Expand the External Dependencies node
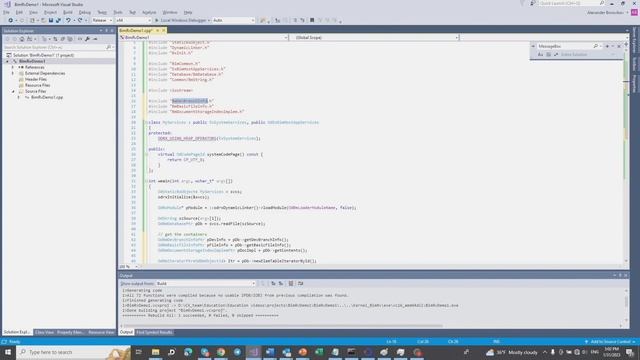This screenshot has height=360, width=640. pos(13,73)
